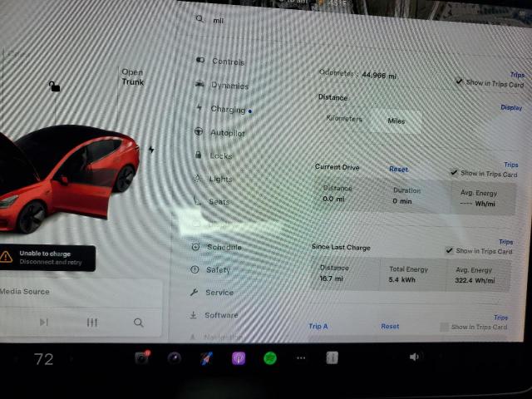The width and height of the screenshot is (532, 399).
Task: Open the three-dots all apps launcher
Action: 301,358
